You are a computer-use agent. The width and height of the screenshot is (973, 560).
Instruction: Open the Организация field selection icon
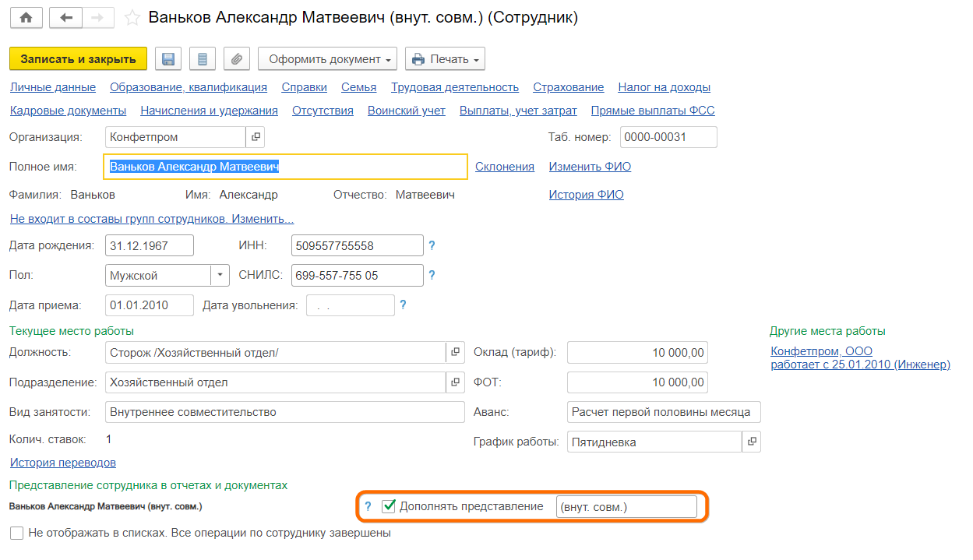click(x=256, y=137)
